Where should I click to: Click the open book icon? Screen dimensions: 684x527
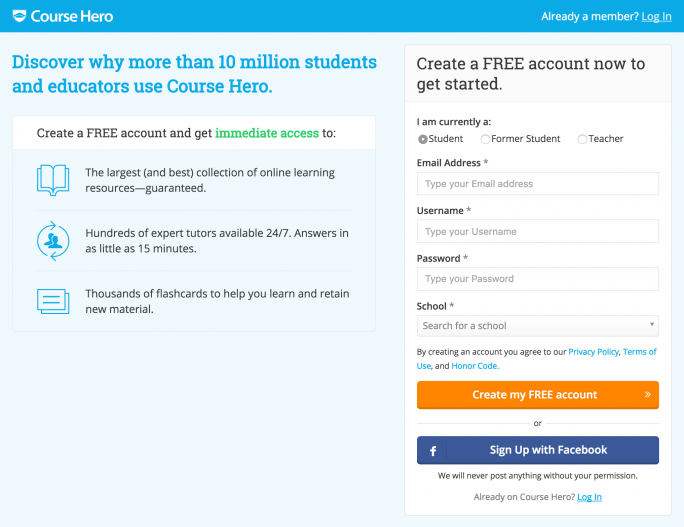(x=53, y=180)
